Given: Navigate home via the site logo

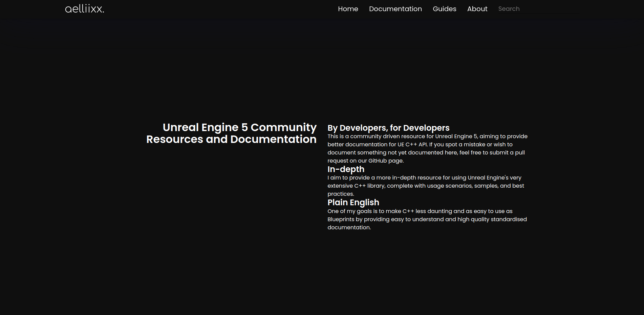Looking at the screenshot, I should (84, 8).
